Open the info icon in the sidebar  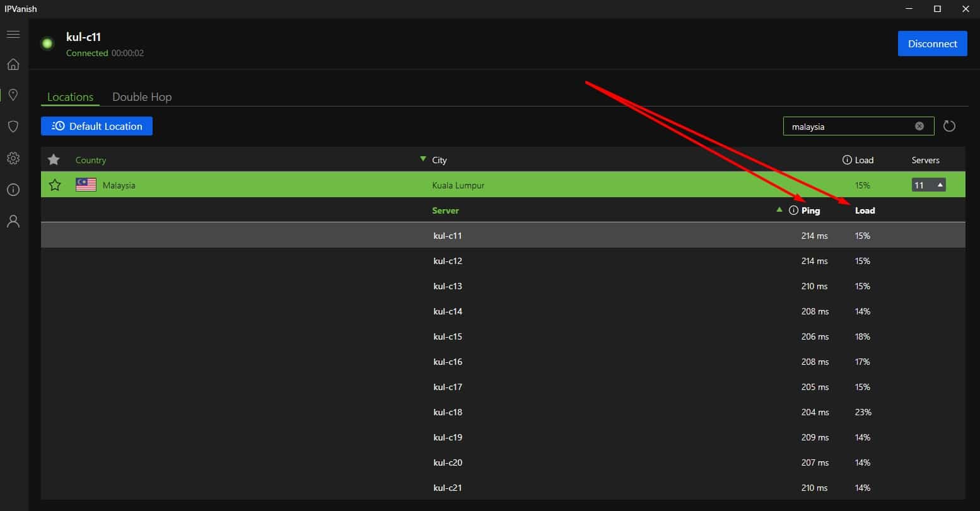click(x=13, y=190)
